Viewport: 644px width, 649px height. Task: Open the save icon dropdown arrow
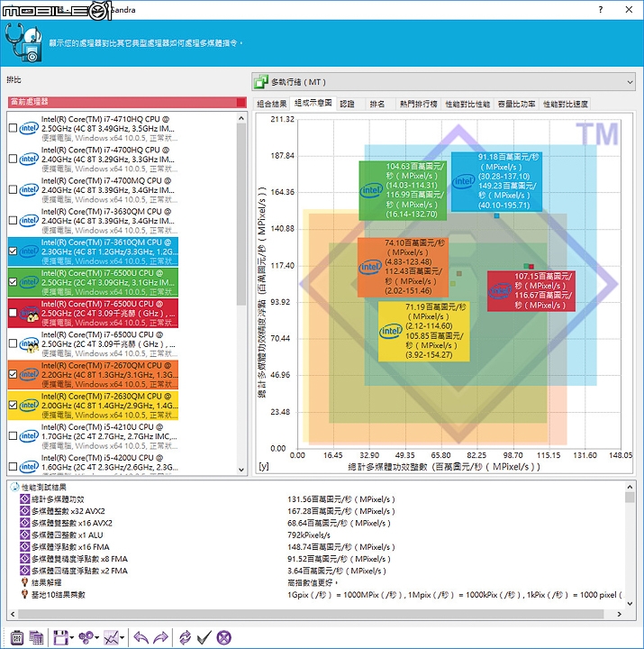(x=72, y=638)
